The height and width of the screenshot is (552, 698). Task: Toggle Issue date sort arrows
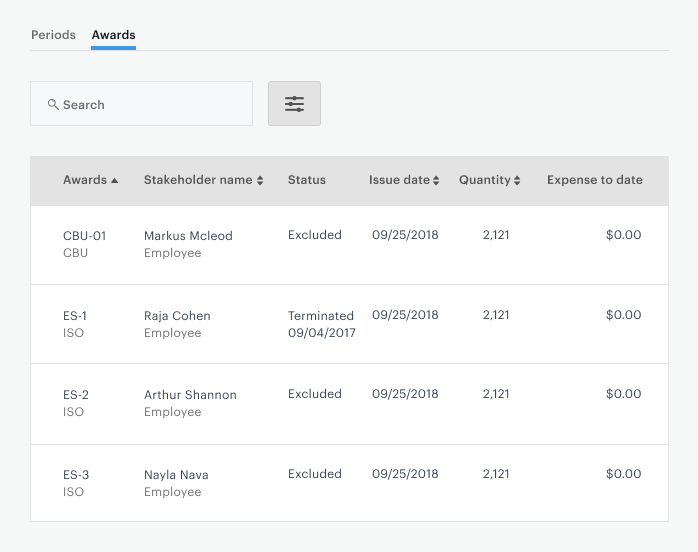pos(436,180)
